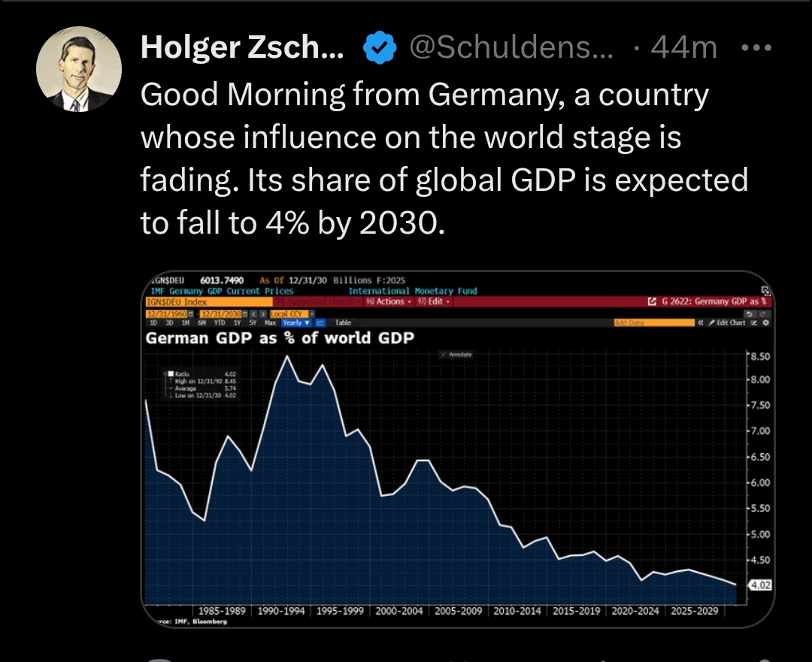This screenshot has height=662, width=812.
Task: Click the Add Data input field
Action: pos(654,323)
